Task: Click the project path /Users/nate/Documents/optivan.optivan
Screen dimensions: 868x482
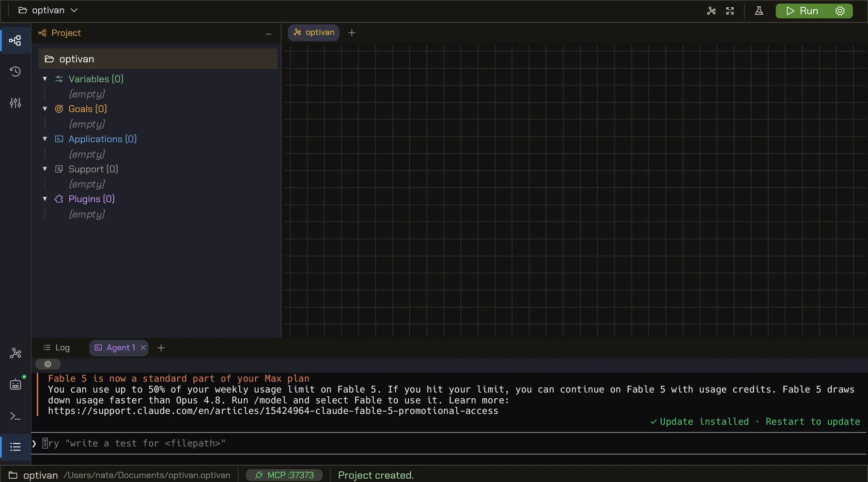Action: 147,475
